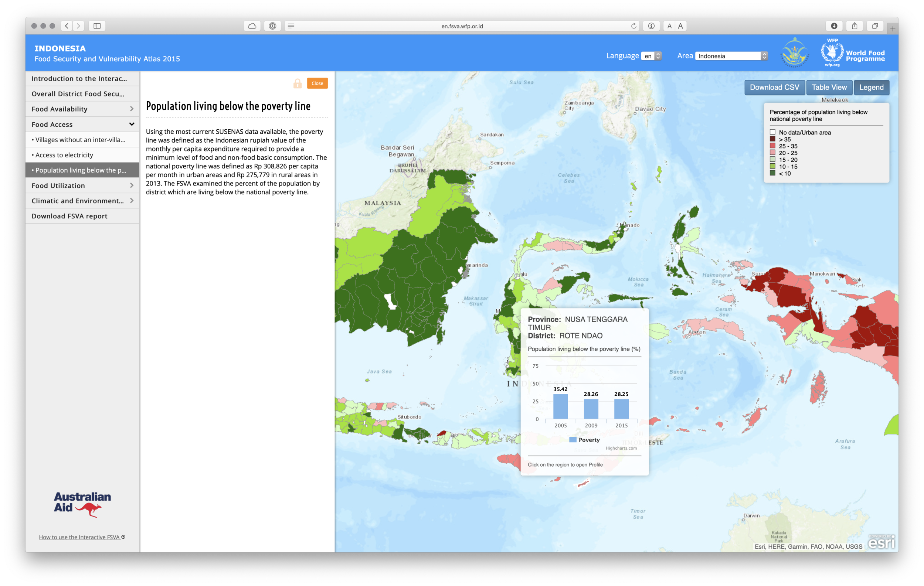Go back with Safari's back arrow
This screenshot has width=924, height=586.
pyautogui.click(x=67, y=26)
